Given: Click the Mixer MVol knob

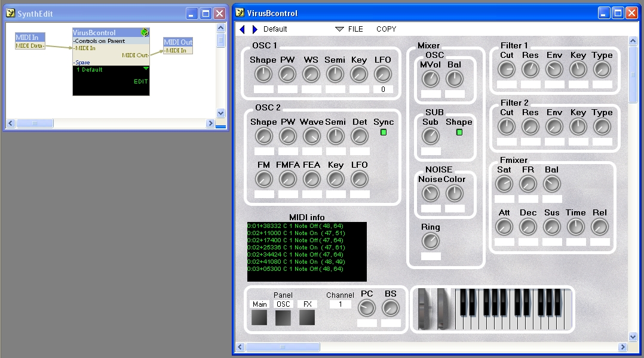Looking at the screenshot, I should pyautogui.click(x=430, y=79).
